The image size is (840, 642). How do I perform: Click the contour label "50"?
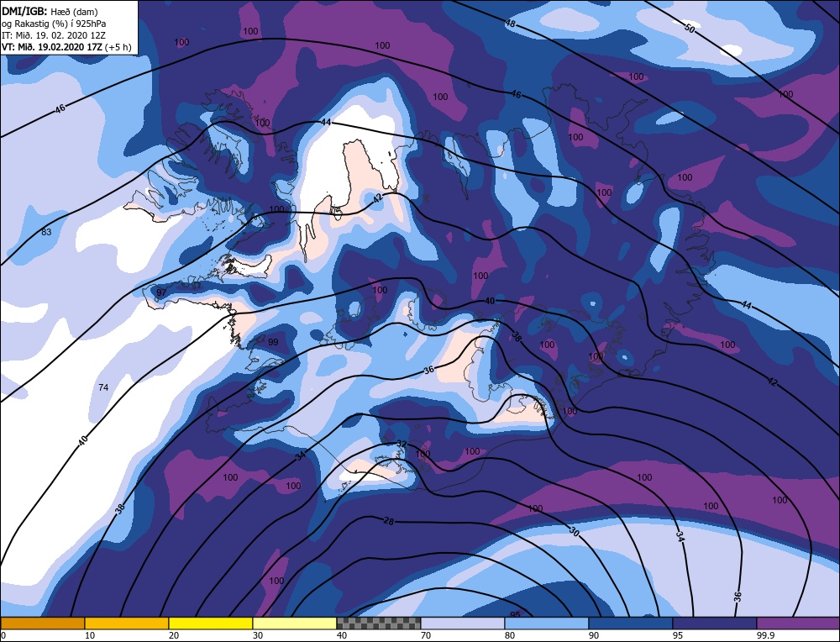click(x=690, y=29)
